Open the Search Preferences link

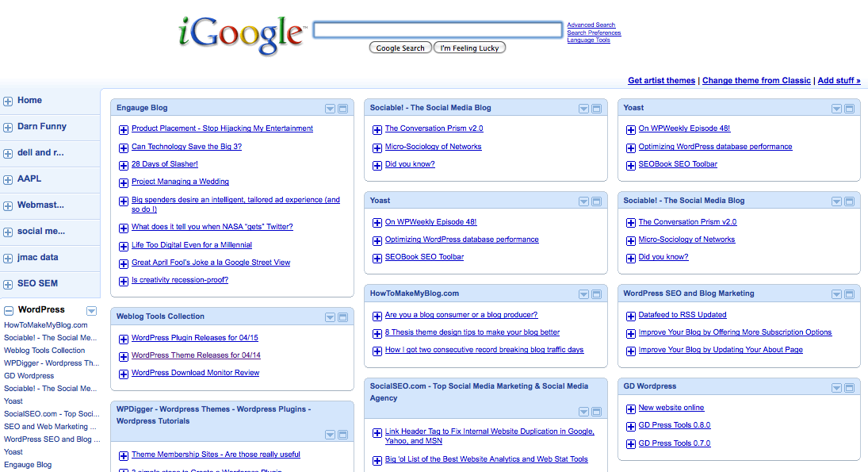click(594, 33)
